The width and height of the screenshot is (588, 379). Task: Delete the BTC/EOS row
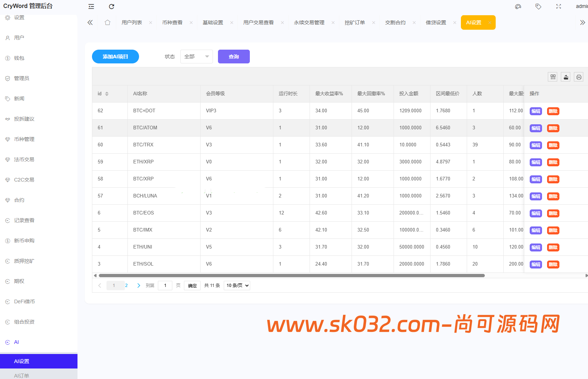[553, 213]
